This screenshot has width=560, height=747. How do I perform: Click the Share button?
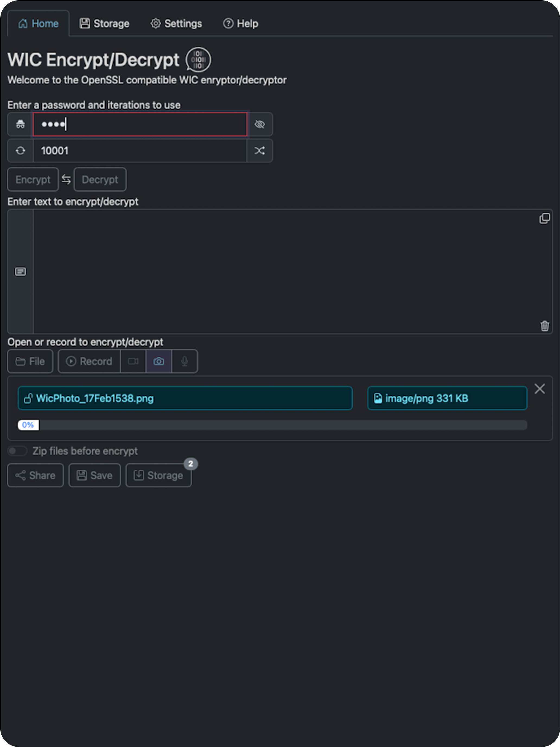pos(36,476)
